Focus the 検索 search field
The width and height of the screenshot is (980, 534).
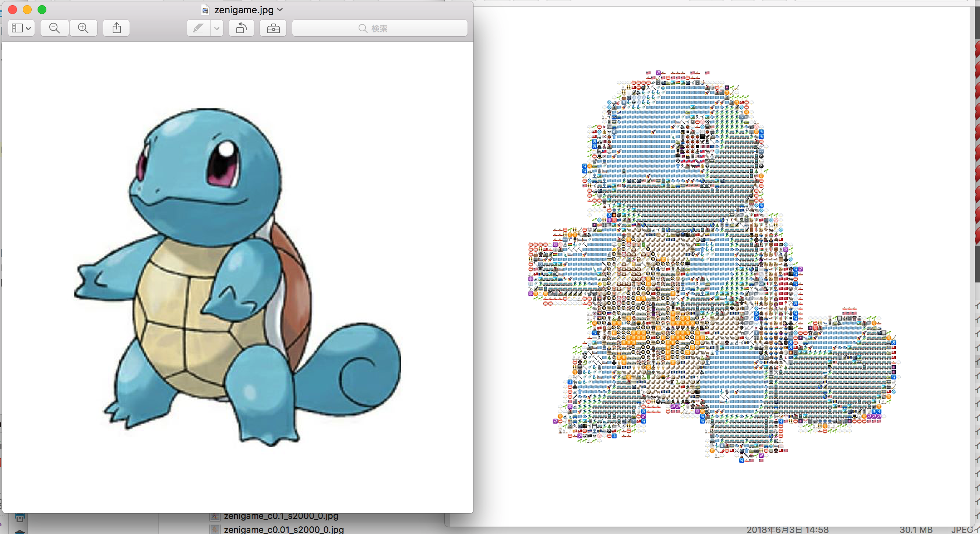pyautogui.click(x=380, y=28)
